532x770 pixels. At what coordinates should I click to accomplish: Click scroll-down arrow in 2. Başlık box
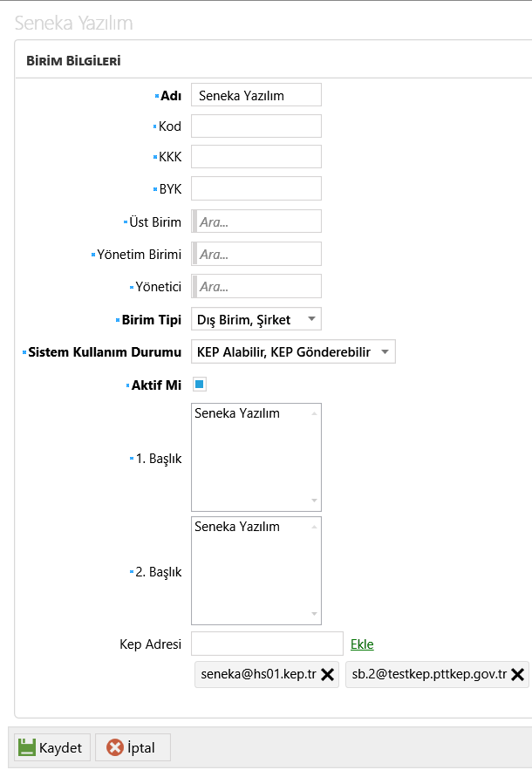coord(314,614)
